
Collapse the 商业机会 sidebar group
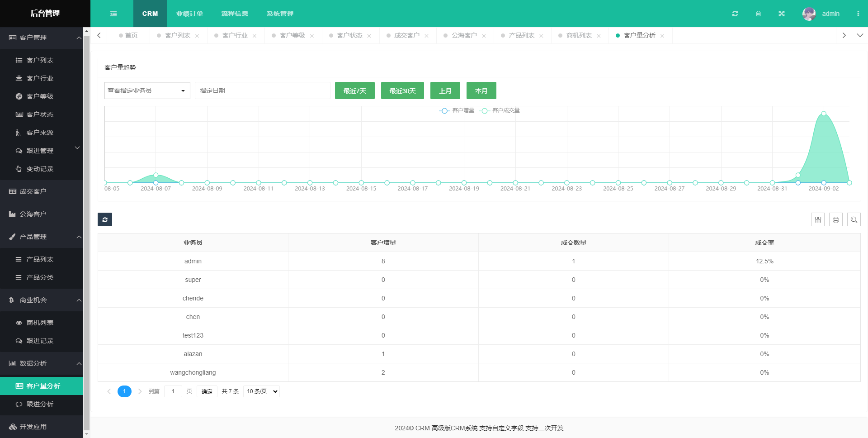41,300
